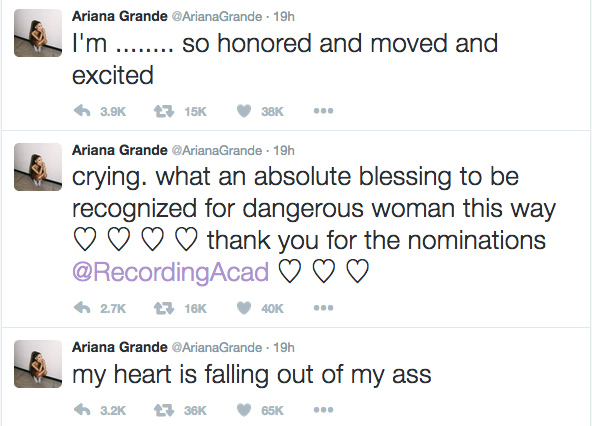This screenshot has width=592, height=426.
Task: Open the third tweet's avatar thumbnail
Action: [x=38, y=364]
